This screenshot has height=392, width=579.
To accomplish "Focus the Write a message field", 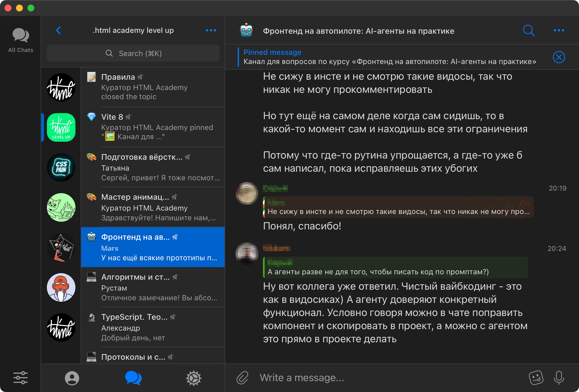I will [x=372, y=378].
